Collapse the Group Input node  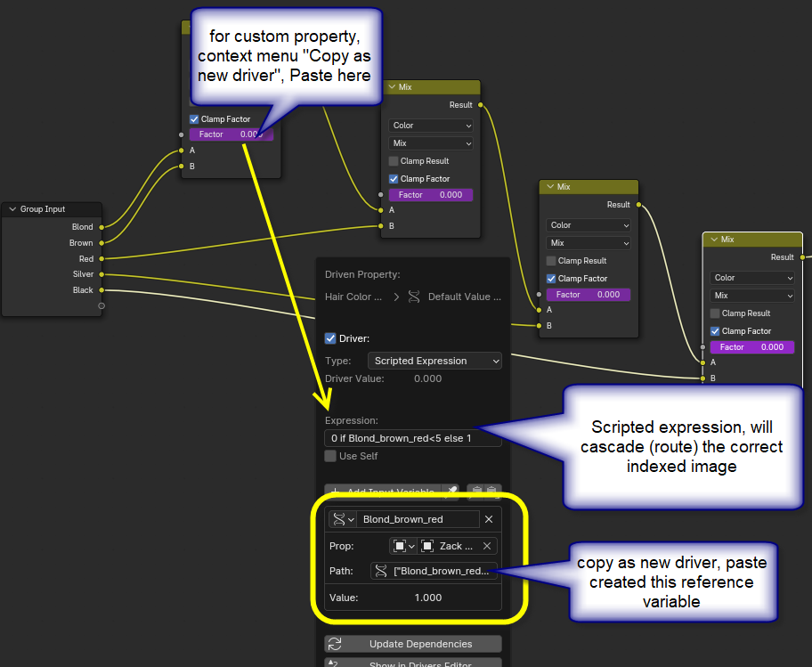12,209
